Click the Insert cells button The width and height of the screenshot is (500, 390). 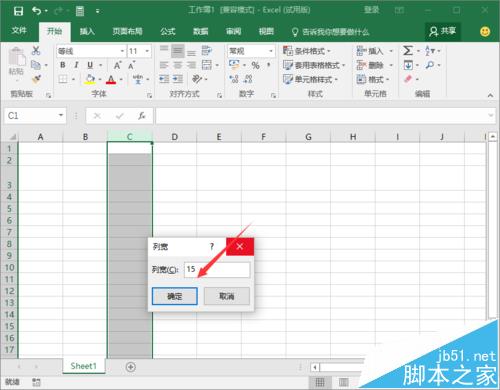pos(370,51)
